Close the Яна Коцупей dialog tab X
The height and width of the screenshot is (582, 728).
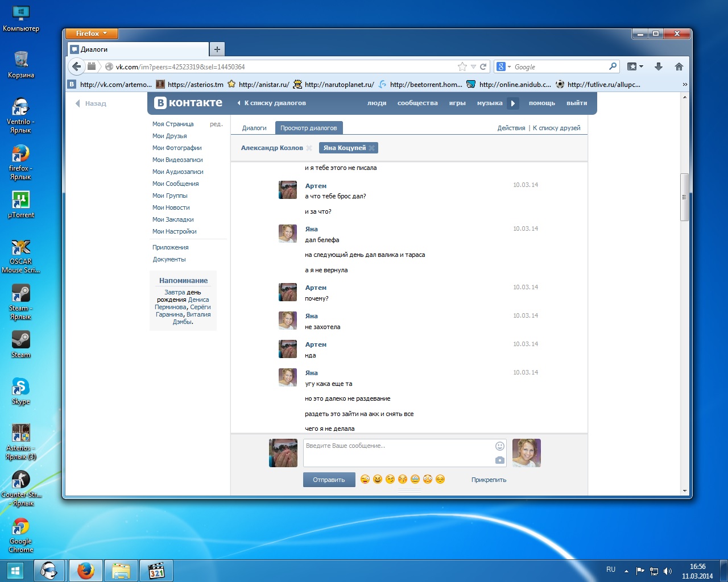[371, 148]
